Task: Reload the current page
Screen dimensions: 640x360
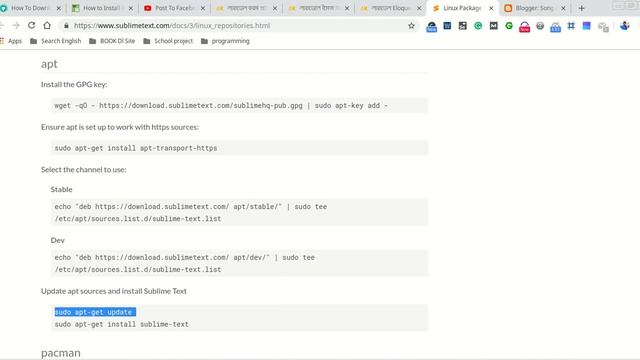Action: (31, 25)
